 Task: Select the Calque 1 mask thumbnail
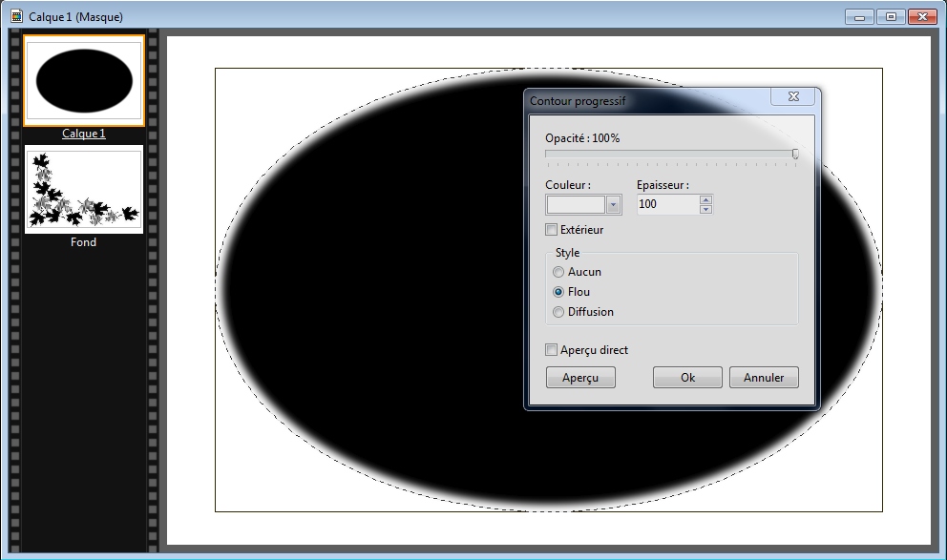84,81
